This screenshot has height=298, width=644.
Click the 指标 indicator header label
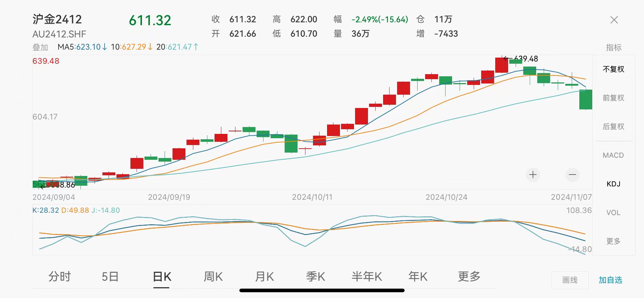point(613,48)
